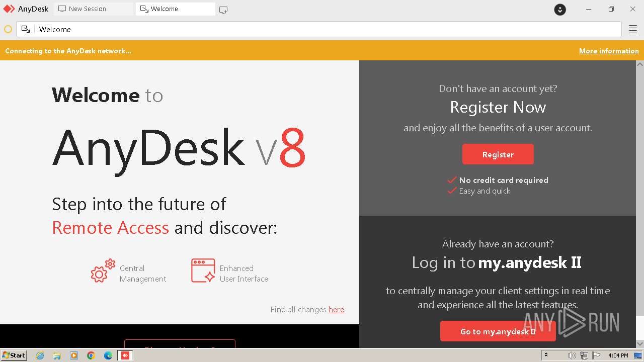Viewport: 644px width, 362px height.
Task: Click the session arrow icon inside address bar
Action: pyautogui.click(x=26, y=30)
